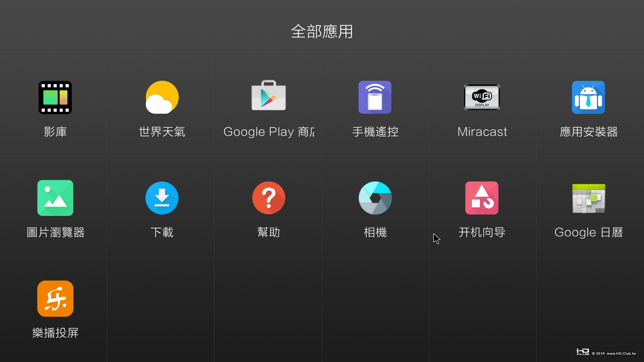Viewport: 644px width, 362px height.
Task: Select the 世界天氣 label text
Action: coord(162,132)
